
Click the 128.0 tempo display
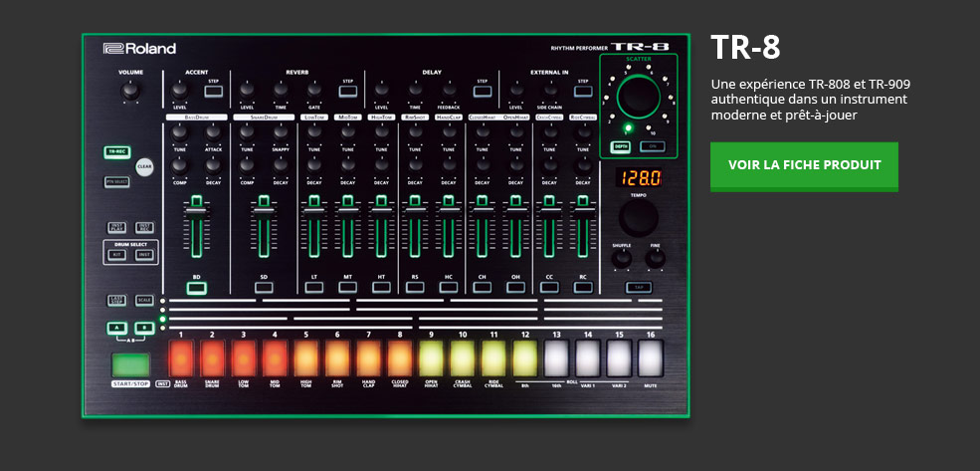(x=639, y=177)
